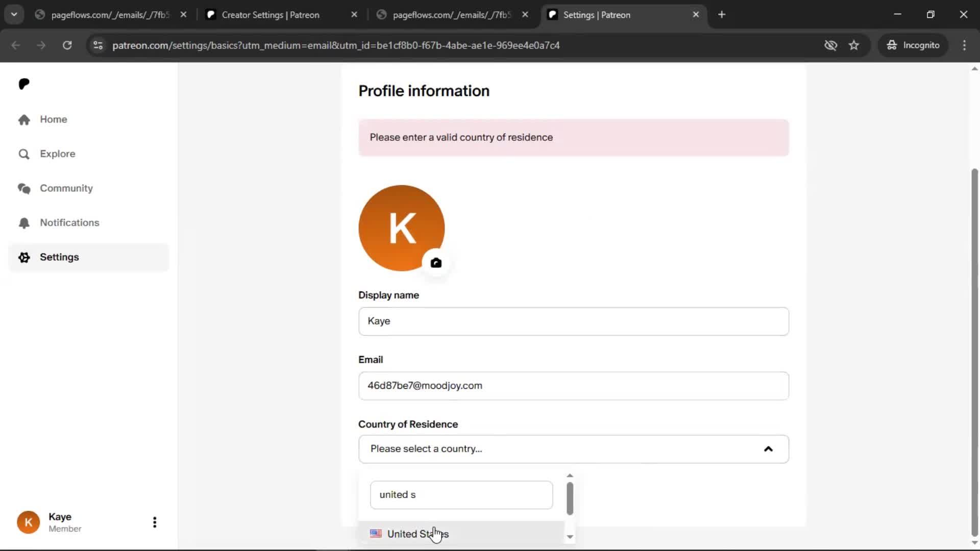Open the Settings sidebar item
The width and height of the screenshot is (980, 551).
[x=89, y=257]
